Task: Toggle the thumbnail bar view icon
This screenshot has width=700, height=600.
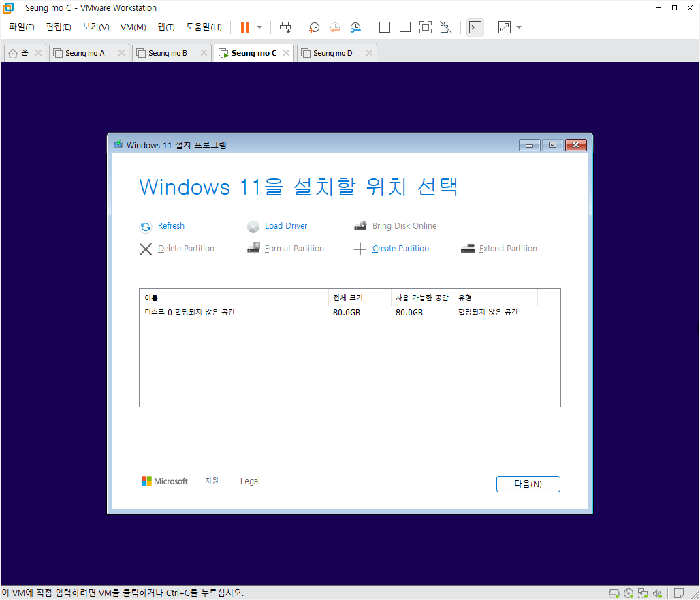Action: [405, 27]
